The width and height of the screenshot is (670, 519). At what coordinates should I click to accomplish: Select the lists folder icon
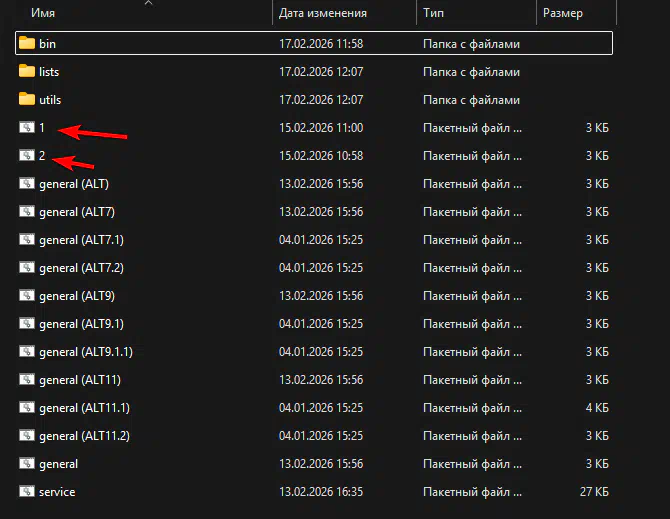pos(27,72)
